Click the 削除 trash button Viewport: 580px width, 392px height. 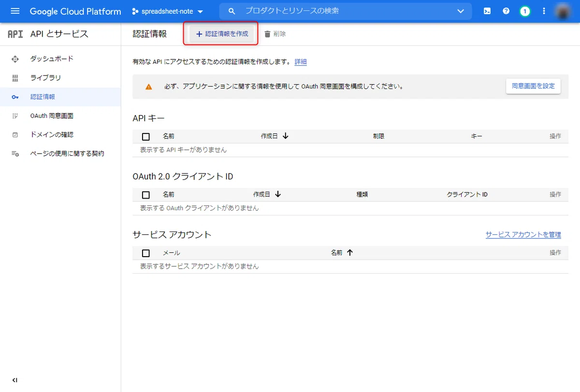click(275, 34)
